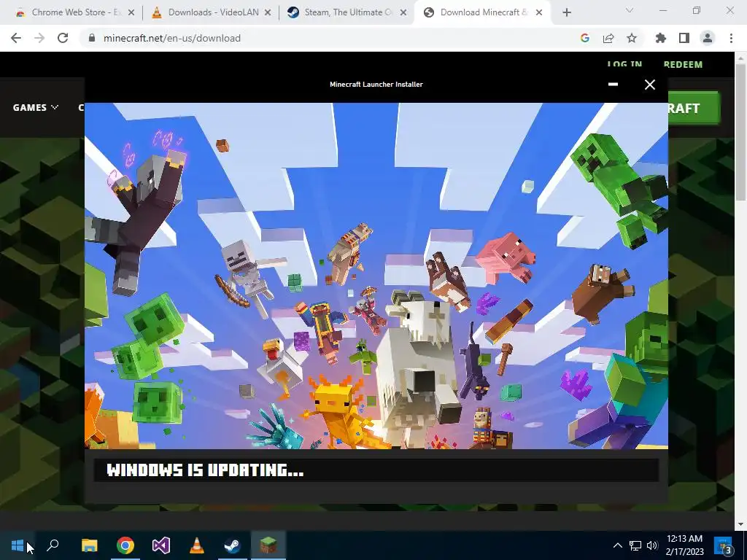Screen dimensions: 747x560
Task: Close the Downloads - VideoLAN tab
Action: pyautogui.click(x=268, y=13)
